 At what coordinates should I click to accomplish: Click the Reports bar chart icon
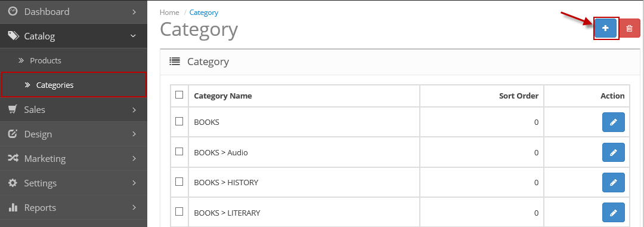[x=13, y=207]
